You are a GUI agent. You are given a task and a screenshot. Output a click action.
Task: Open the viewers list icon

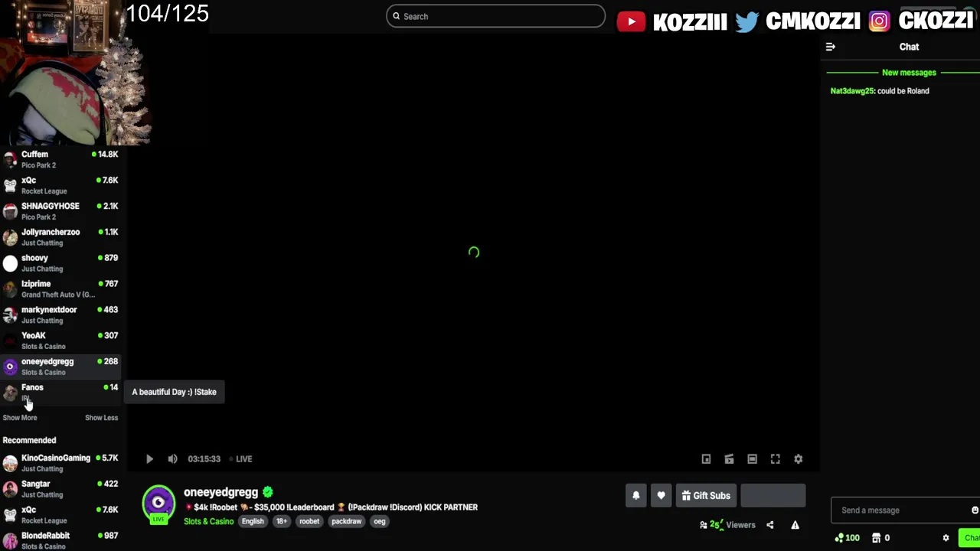(703, 525)
